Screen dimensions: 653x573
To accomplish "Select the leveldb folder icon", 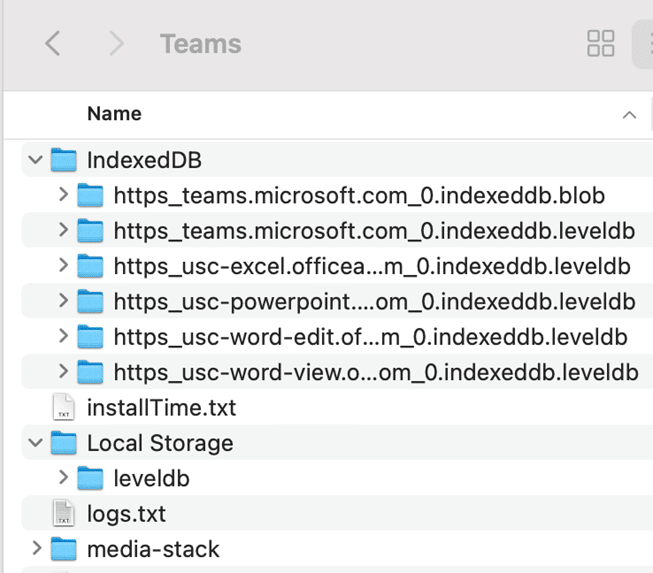I will click(x=90, y=478).
